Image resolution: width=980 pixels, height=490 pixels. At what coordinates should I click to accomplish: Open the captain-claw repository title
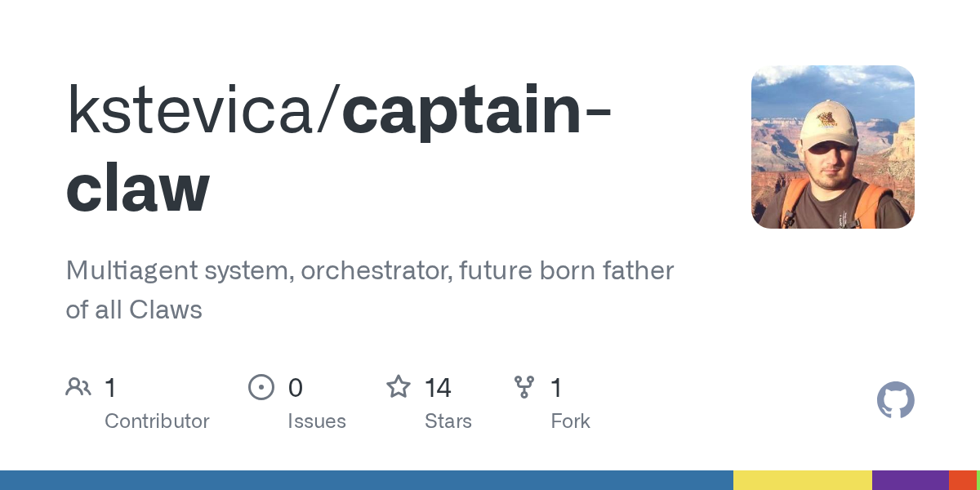coord(339,149)
